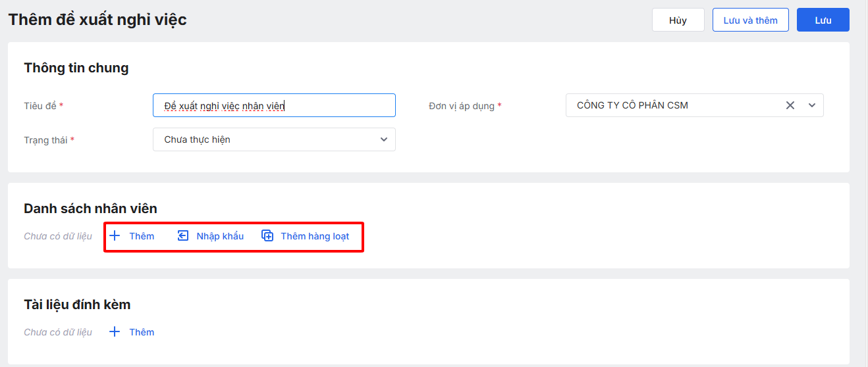Image resolution: width=868 pixels, height=367 pixels.
Task: Choose the Thêm hàng loạt text link
Action: [315, 236]
